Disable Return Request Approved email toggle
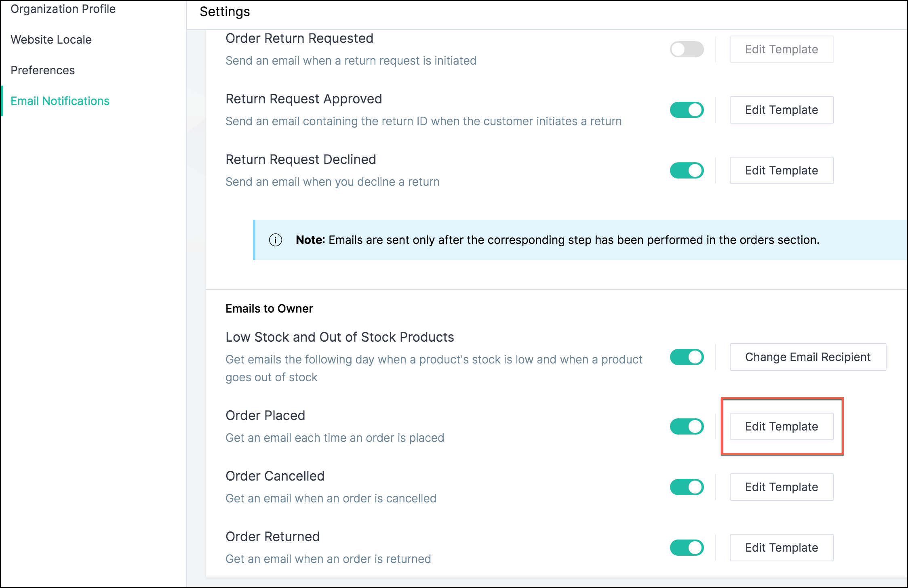This screenshot has height=588, width=908. pyautogui.click(x=687, y=110)
